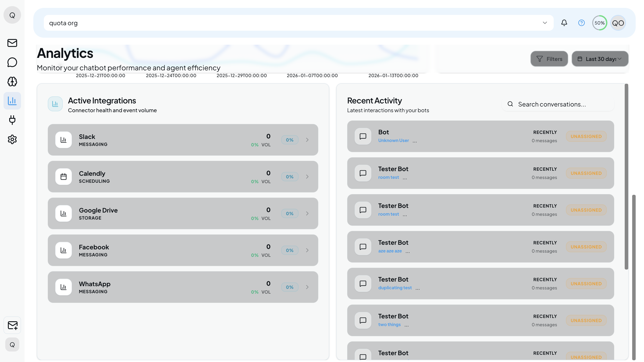
Task: Open the QO user avatar menu
Action: click(618, 23)
